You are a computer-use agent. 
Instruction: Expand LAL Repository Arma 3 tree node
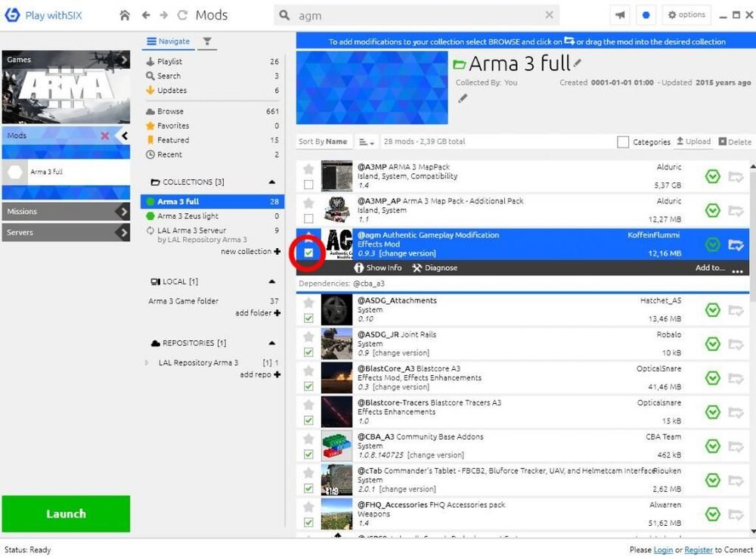147,362
